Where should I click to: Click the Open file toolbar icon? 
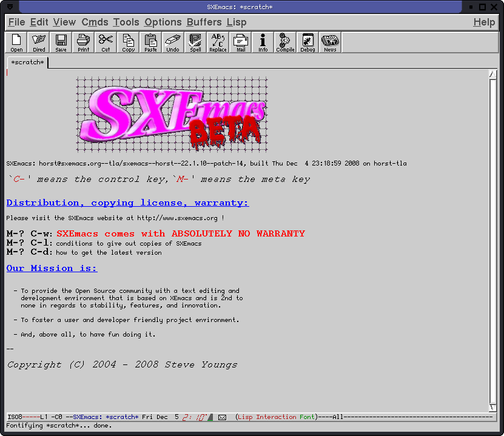pyautogui.click(x=17, y=42)
